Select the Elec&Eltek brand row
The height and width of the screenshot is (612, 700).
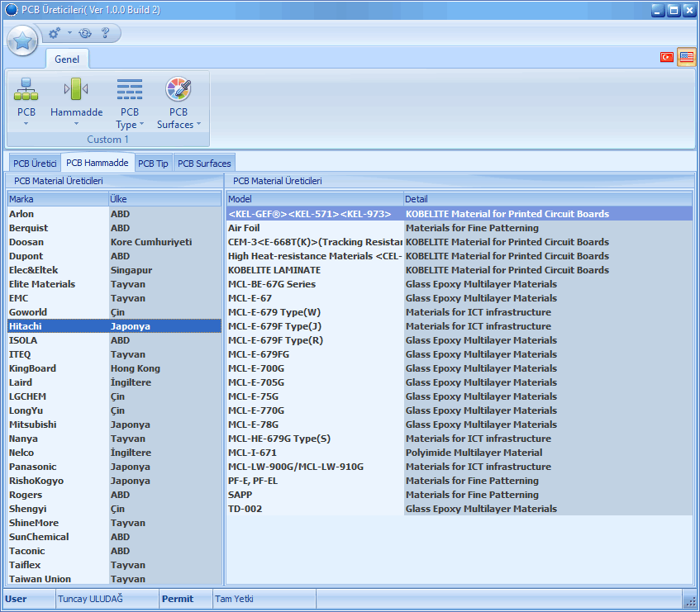114,270
